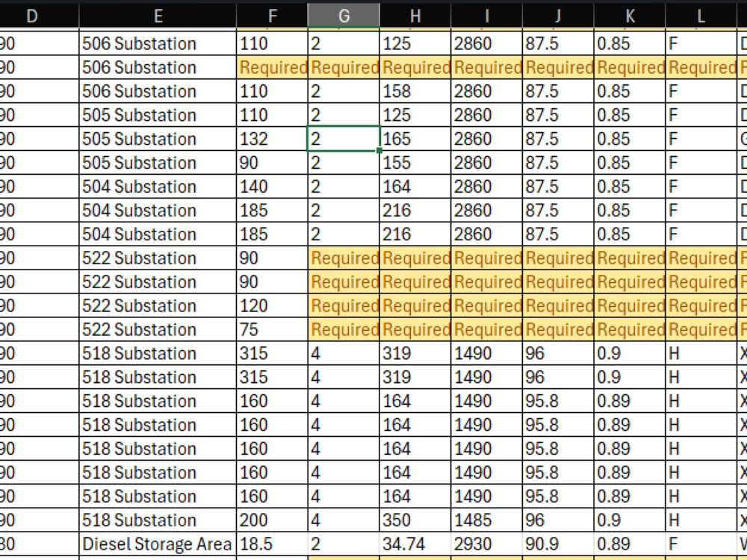Viewport: 747px width, 560px height.
Task: Select the 2 in the Diesel Storage Area row
Action: [344, 544]
